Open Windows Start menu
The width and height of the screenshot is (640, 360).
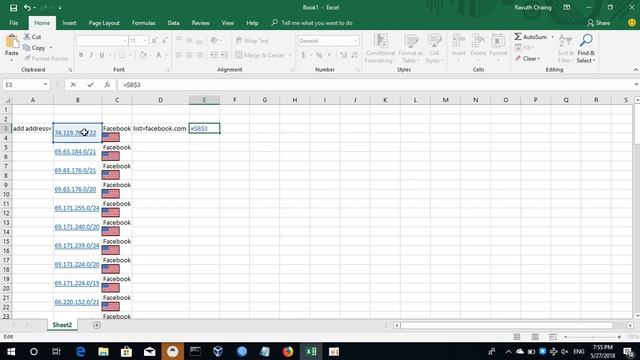pyautogui.click(x=11, y=351)
